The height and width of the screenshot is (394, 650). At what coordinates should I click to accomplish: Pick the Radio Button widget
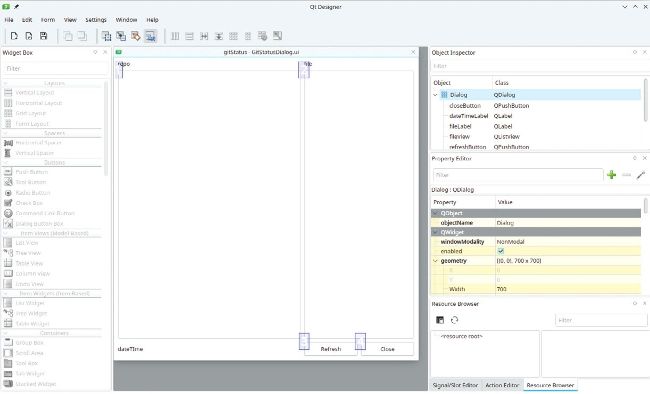click(x=33, y=192)
